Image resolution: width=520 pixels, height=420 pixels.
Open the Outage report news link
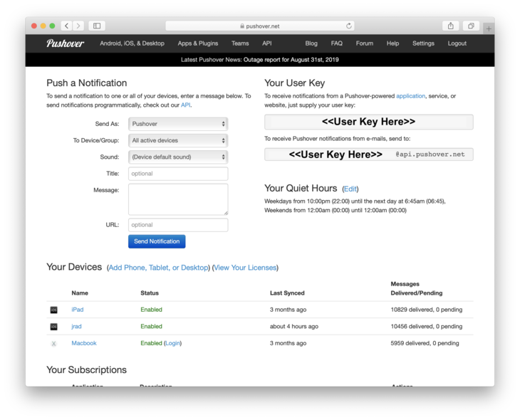[x=291, y=60]
